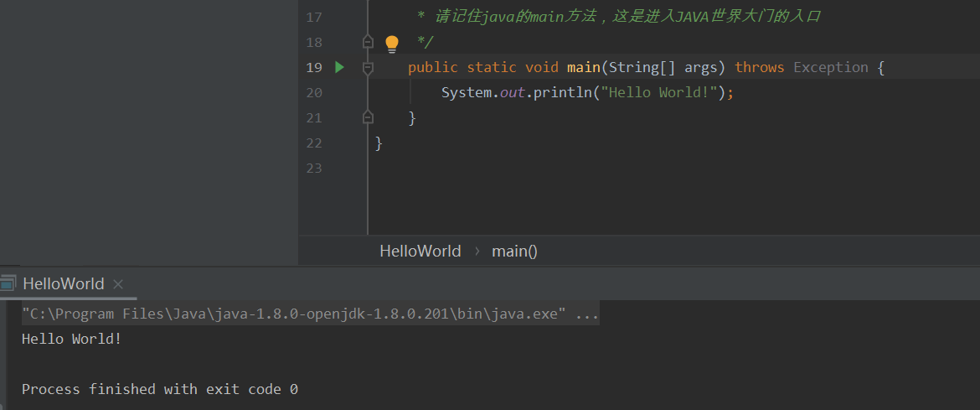Run main method via green gutter arrow
Image resolution: width=980 pixels, height=410 pixels.
coord(339,67)
